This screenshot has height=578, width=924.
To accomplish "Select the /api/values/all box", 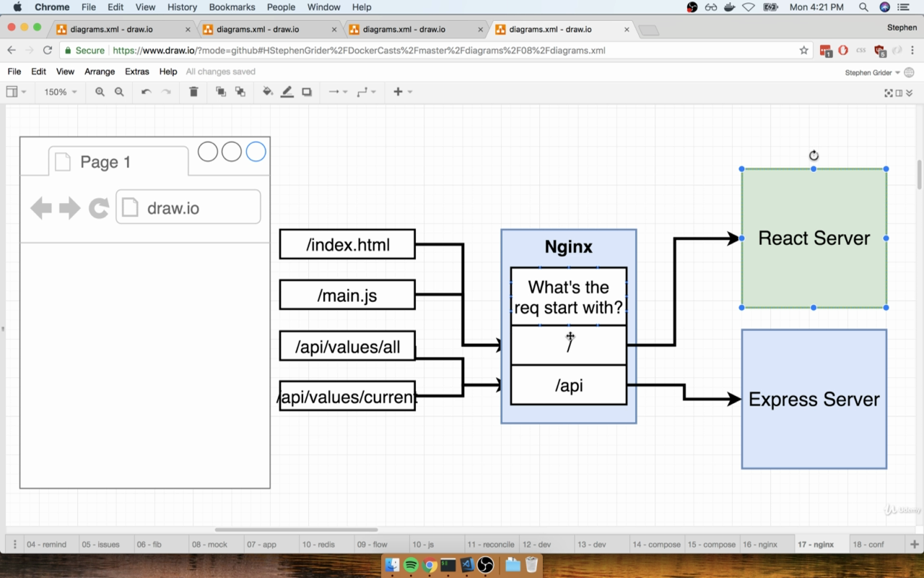I will pos(347,347).
